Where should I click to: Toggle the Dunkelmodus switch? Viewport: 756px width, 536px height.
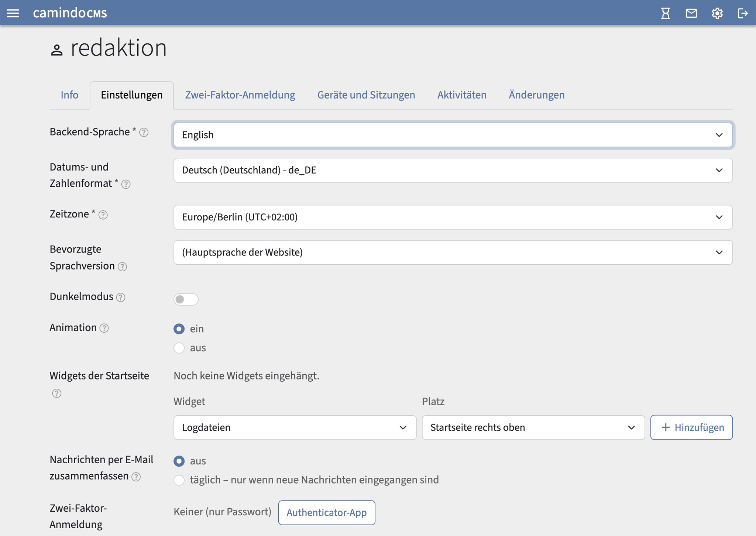click(x=186, y=299)
